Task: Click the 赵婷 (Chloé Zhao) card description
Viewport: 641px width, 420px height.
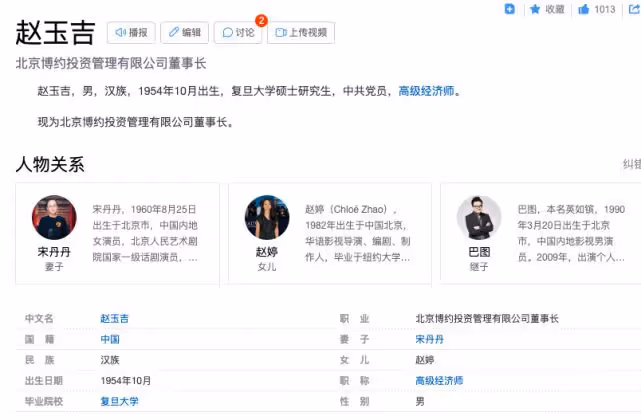Action: tap(358, 233)
